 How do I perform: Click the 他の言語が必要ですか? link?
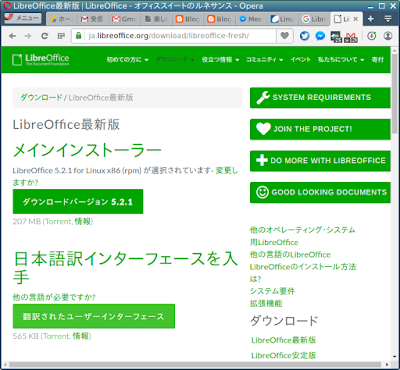[x=54, y=297]
